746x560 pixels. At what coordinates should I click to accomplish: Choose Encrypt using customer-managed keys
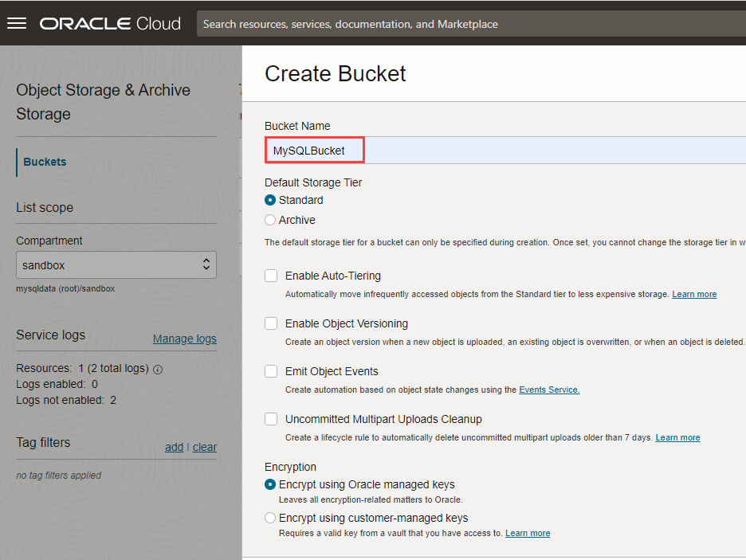pos(270,517)
